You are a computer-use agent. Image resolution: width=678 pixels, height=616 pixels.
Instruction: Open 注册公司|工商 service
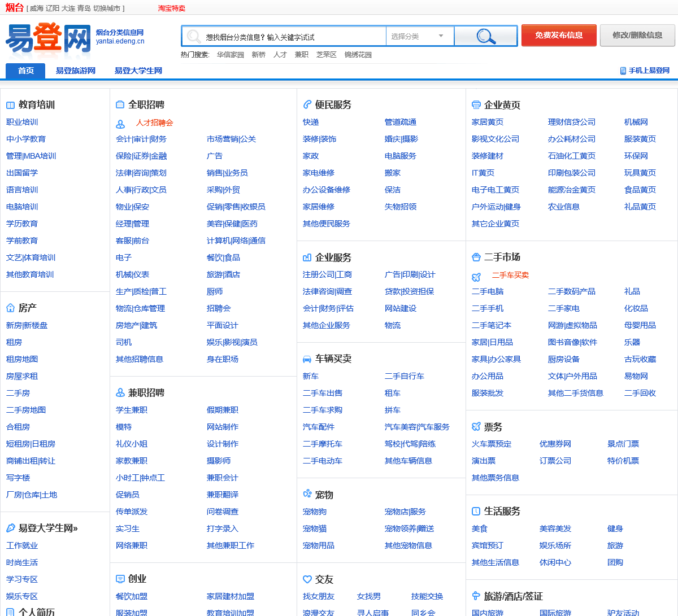pos(327,274)
